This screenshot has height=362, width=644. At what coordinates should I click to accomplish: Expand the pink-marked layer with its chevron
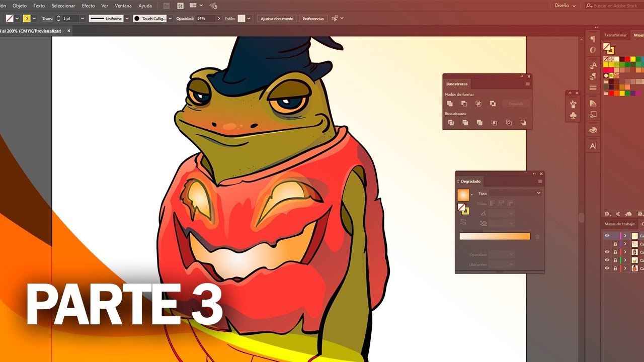tap(625, 236)
